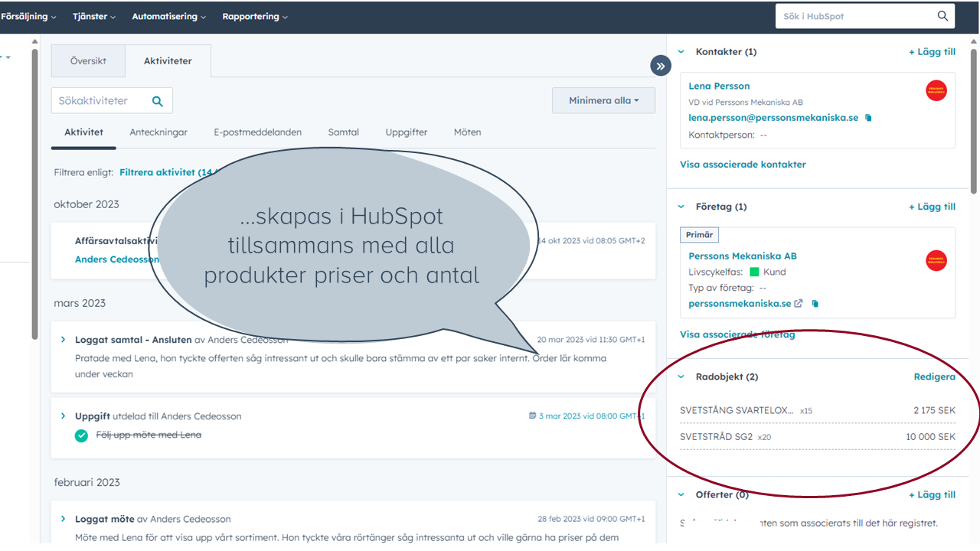Click the Primär badge on company card

699,235
